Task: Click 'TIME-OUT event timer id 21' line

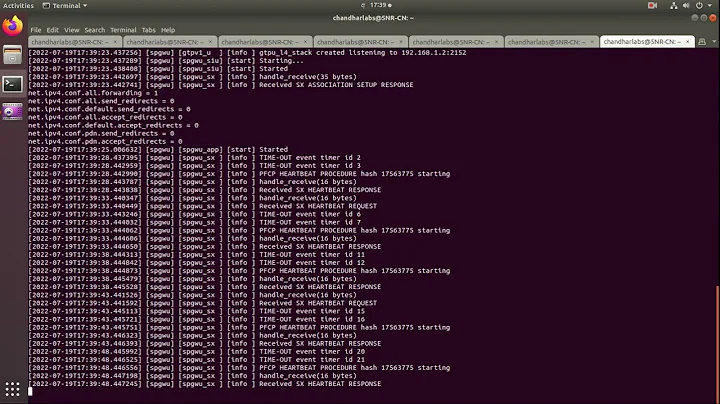Action: pos(197,359)
